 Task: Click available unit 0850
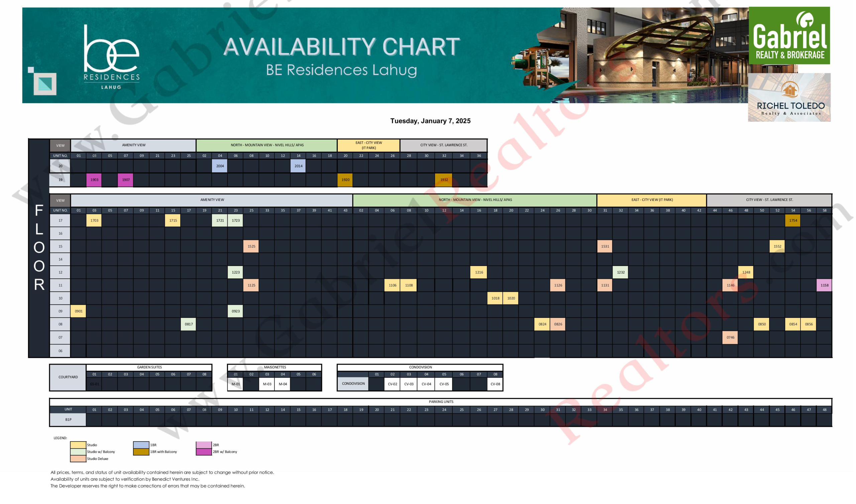tap(762, 324)
